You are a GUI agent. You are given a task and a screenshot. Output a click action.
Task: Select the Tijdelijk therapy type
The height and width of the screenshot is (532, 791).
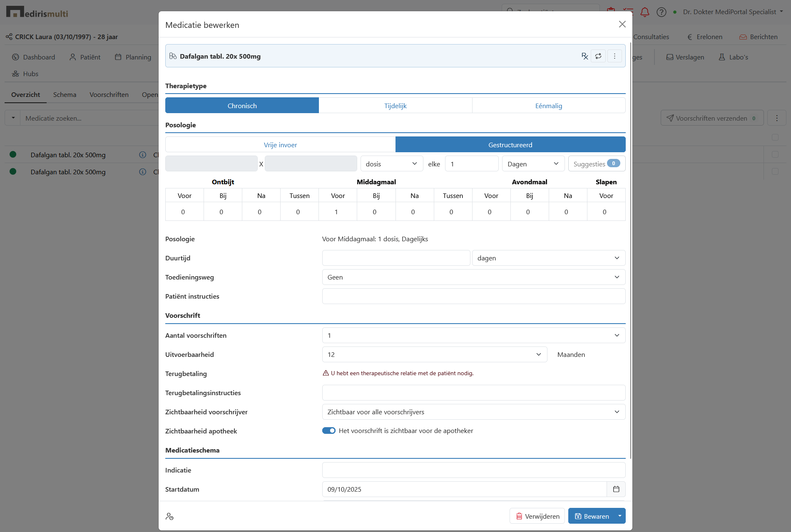pos(395,106)
